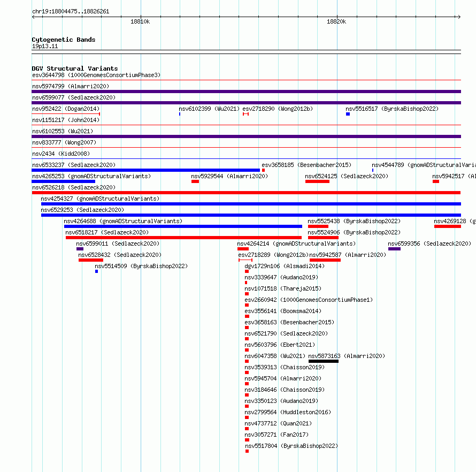Open the dgv1729n106 (Alsmadi2014) label
Image resolution: width=476 pixels, height=472 pixels.
point(285,266)
